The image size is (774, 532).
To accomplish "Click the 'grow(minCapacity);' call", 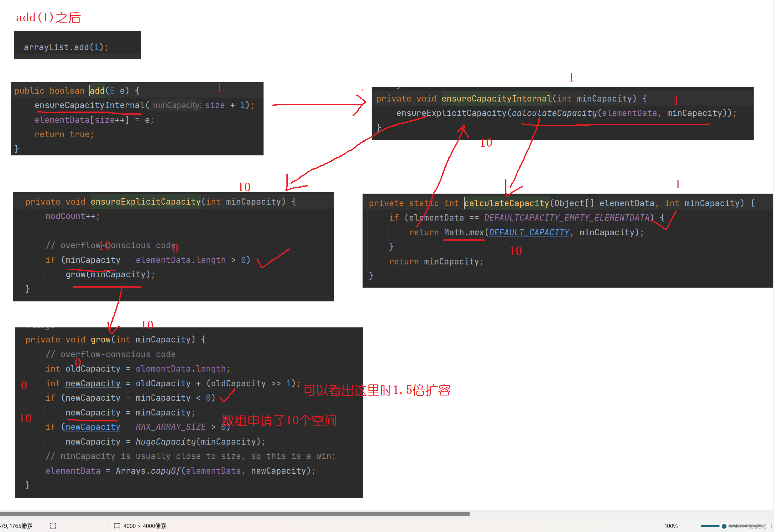I will [110, 274].
